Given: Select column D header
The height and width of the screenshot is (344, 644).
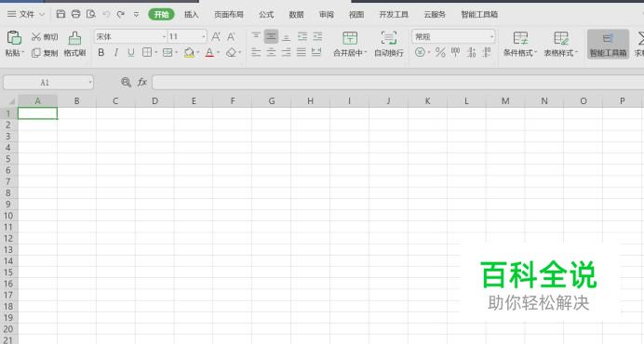Looking at the screenshot, I should [x=154, y=101].
